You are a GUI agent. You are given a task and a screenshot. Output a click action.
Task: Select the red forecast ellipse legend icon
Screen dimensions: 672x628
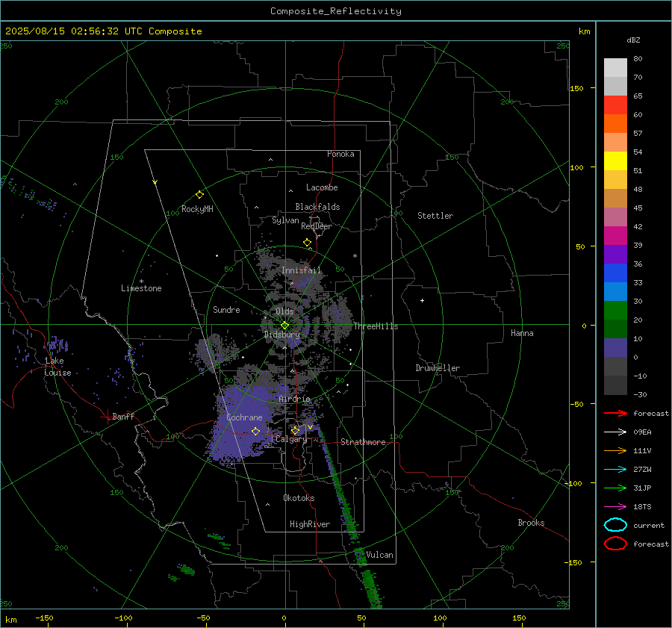click(x=615, y=544)
